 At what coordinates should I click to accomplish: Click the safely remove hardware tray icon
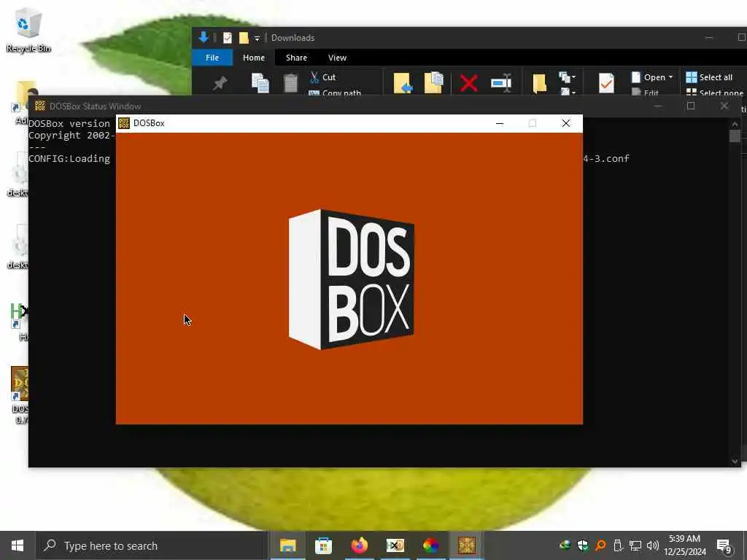[x=617, y=545]
